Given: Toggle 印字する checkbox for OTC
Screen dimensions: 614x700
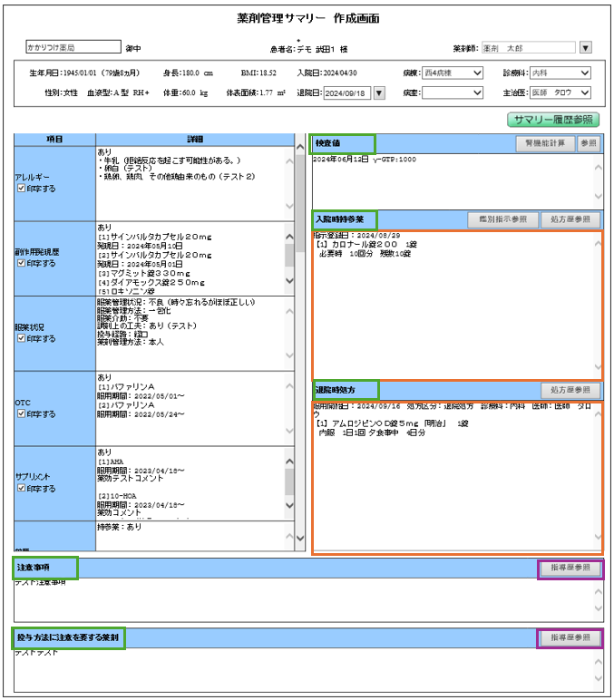Looking at the screenshot, I should (21, 413).
